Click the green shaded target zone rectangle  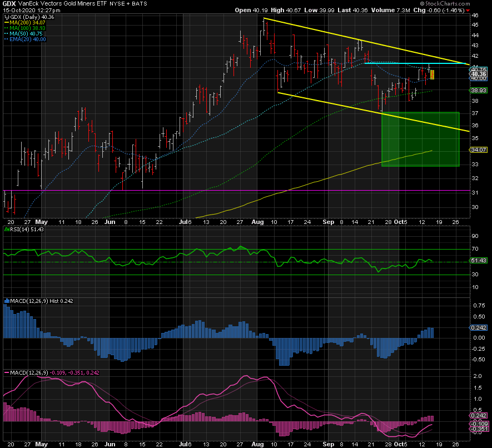(420, 140)
